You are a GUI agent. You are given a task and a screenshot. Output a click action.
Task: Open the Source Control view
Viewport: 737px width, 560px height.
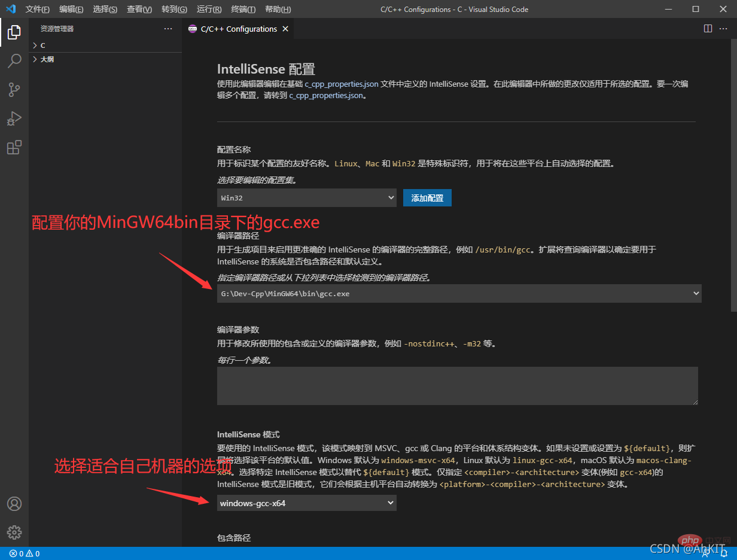14,89
